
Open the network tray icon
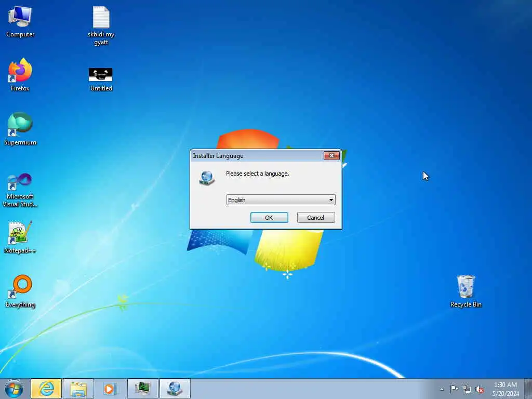467,389
